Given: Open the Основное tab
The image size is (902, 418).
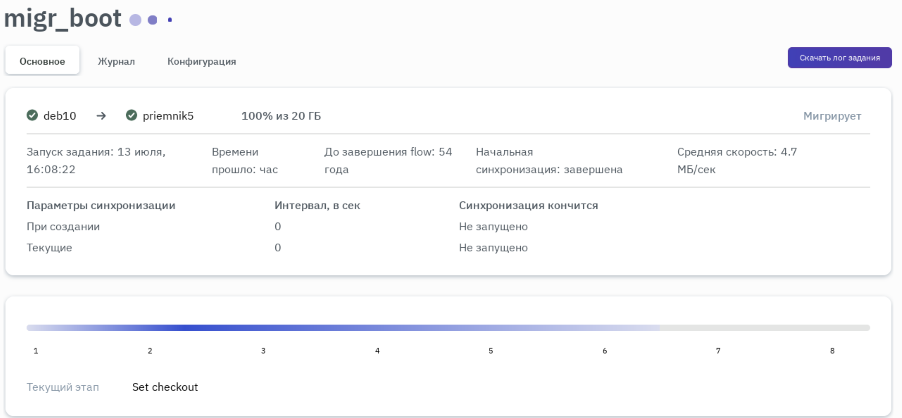Looking at the screenshot, I should tap(42, 61).
